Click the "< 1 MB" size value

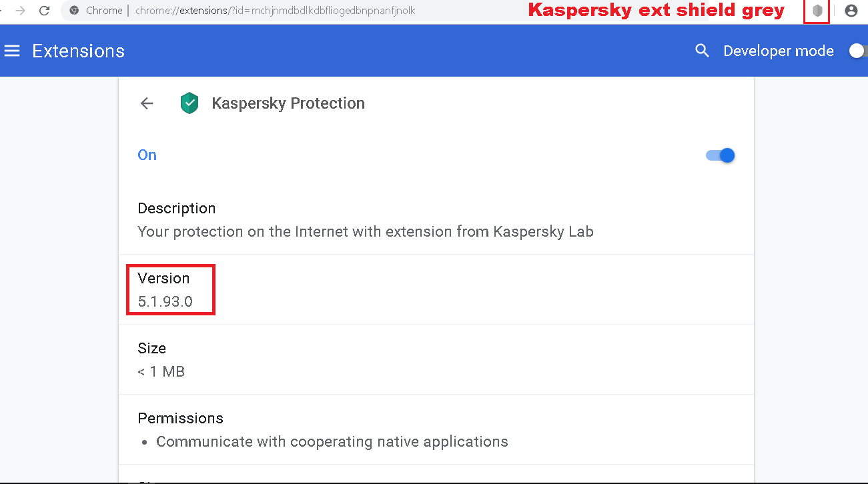point(161,371)
